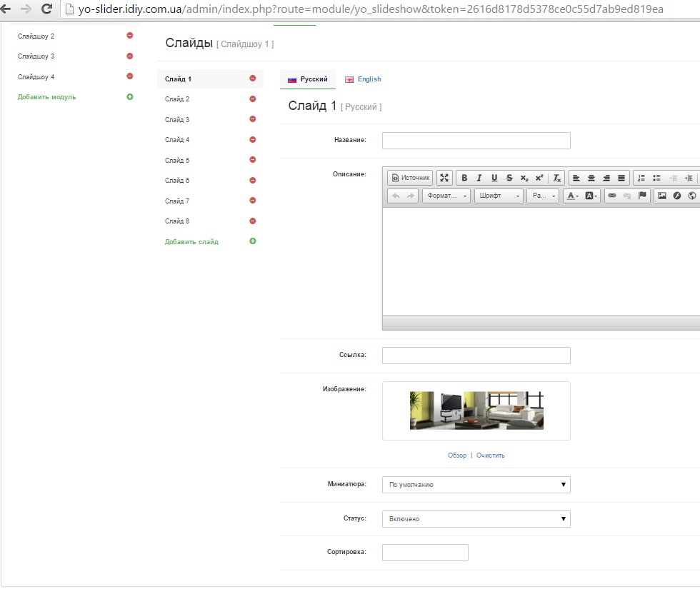This screenshot has width=700, height=594.
Task: Select Слайд 3 in the slide list
Action: 177,120
